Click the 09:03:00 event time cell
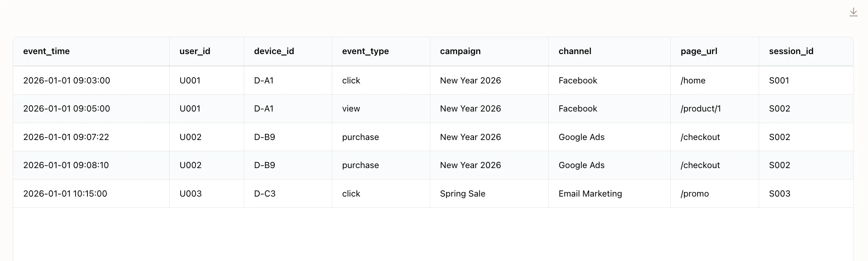Image resolution: width=868 pixels, height=261 pixels. tap(67, 81)
